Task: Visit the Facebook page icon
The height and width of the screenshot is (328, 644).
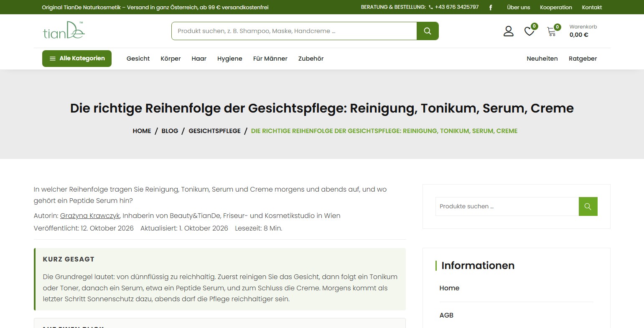Action: (x=491, y=8)
